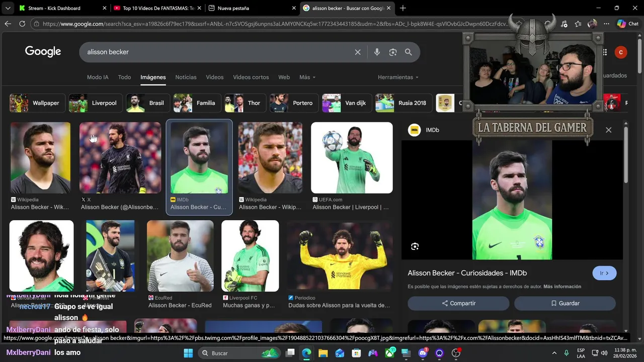
Task: Switch to the Todo results tab
Action: pyautogui.click(x=124, y=77)
